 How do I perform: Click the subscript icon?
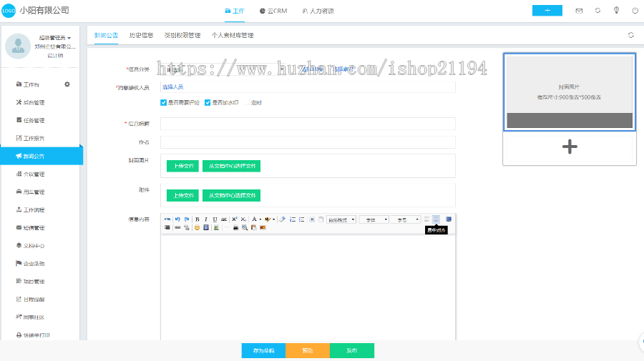pyautogui.click(x=243, y=219)
